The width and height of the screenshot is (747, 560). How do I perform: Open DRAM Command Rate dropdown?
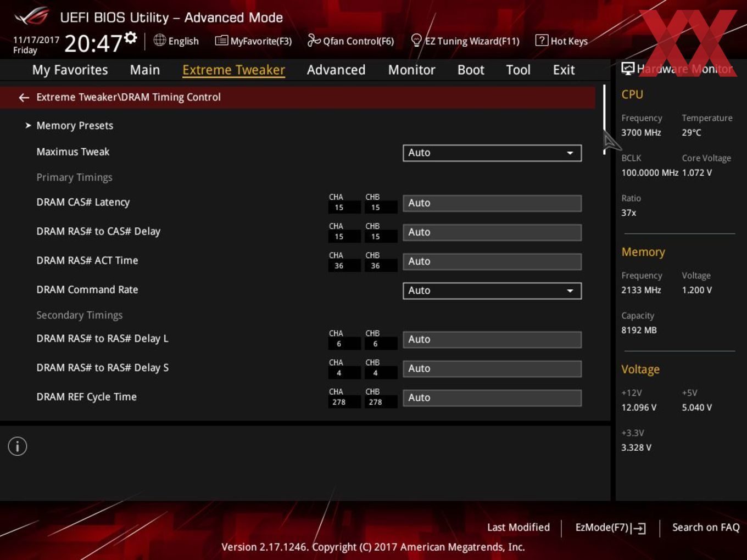[492, 290]
